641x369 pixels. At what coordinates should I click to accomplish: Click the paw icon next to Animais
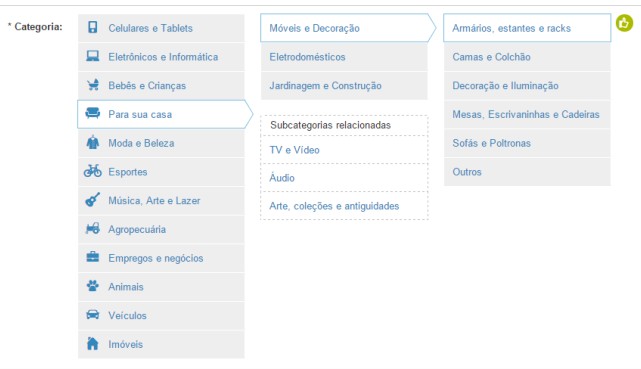[93, 285]
